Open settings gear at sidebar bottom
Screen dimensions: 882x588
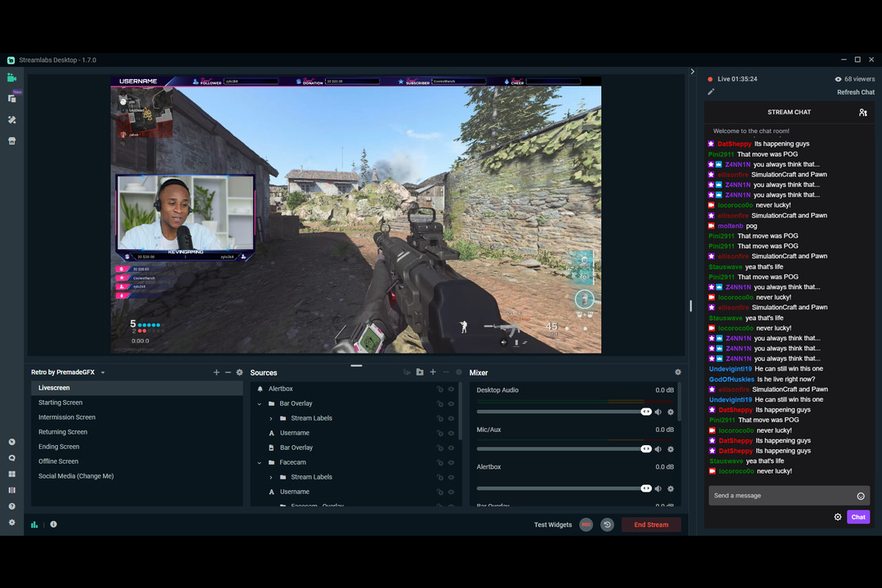(x=11, y=523)
